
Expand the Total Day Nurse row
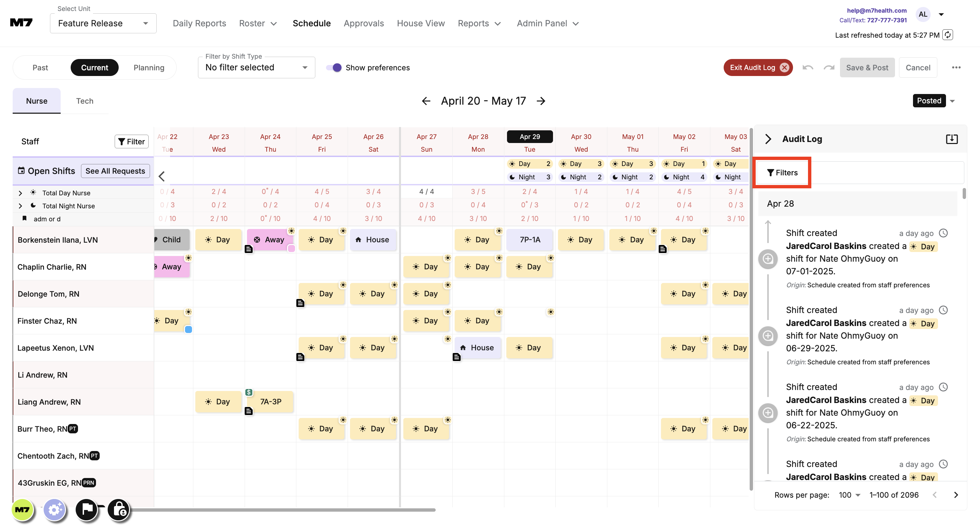[21, 193]
